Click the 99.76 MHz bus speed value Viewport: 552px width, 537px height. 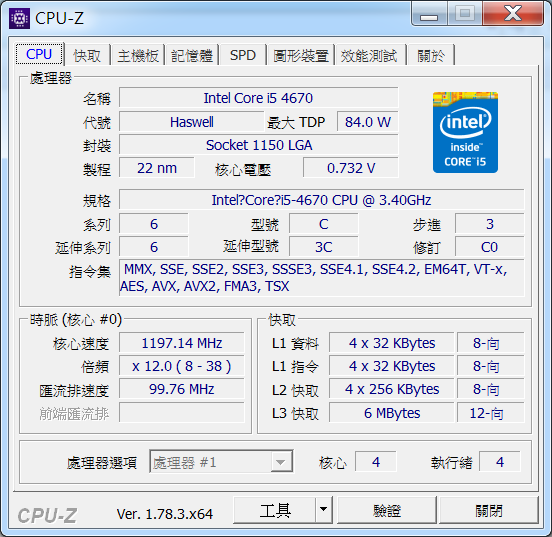(x=182, y=389)
